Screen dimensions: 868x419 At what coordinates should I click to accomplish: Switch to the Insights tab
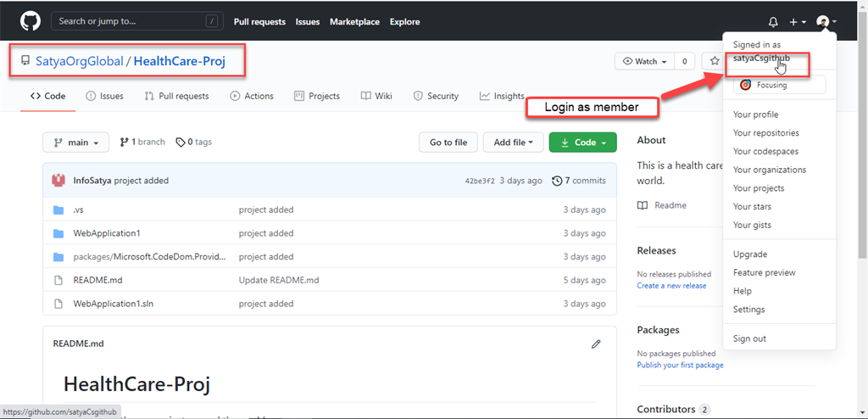502,96
